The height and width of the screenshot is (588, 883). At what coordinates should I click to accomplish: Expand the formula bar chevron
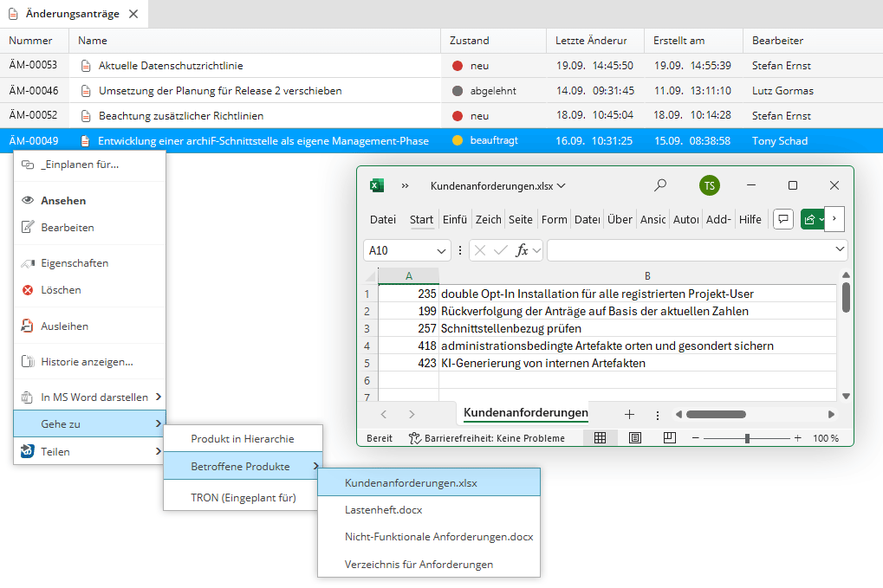[x=839, y=249]
